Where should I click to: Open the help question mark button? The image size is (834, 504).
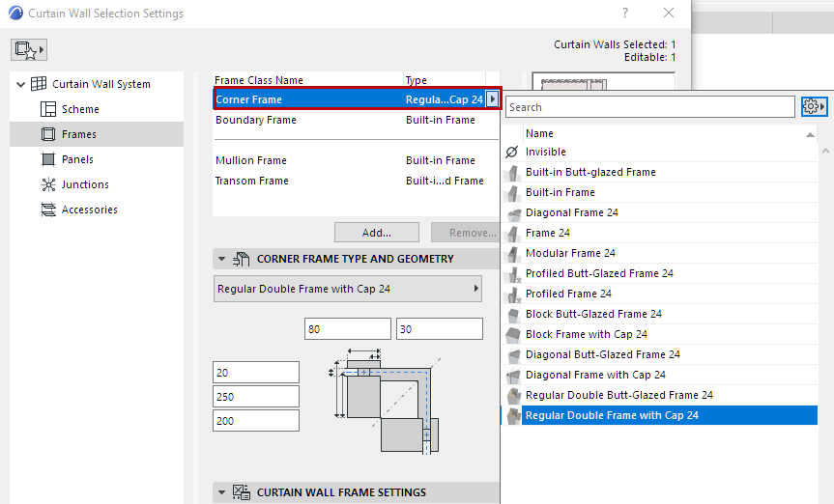pyautogui.click(x=625, y=13)
